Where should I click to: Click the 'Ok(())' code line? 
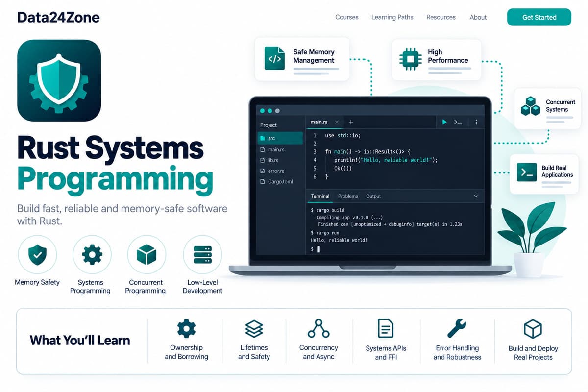343,168
